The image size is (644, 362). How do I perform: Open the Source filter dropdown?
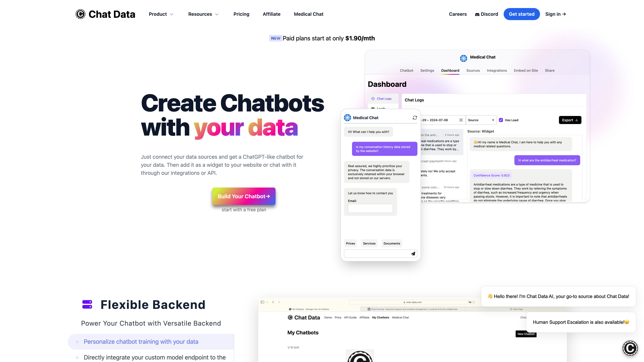[481, 120]
